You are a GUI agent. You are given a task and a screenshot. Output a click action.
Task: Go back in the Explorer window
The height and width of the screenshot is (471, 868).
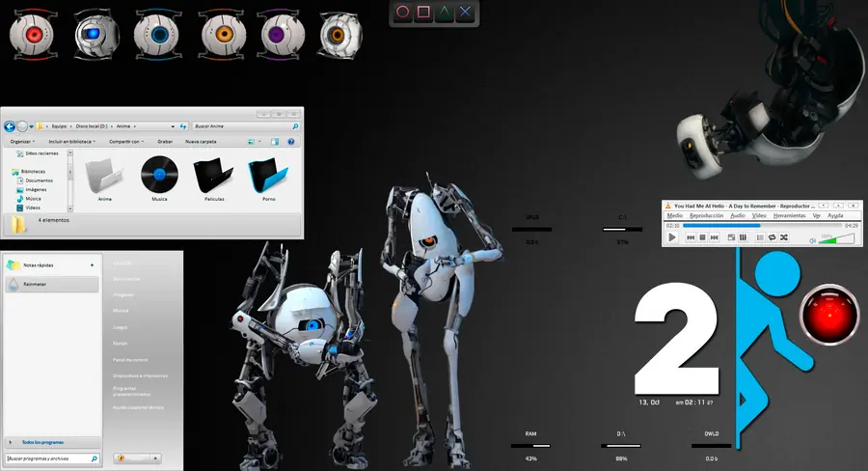coord(10,126)
